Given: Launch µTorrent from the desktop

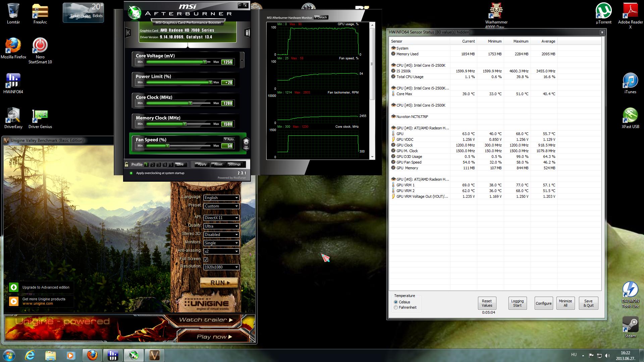Looking at the screenshot, I should tap(603, 14).
